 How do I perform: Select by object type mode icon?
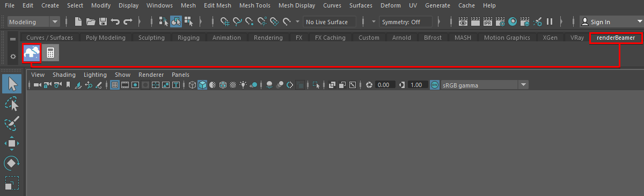click(176, 22)
